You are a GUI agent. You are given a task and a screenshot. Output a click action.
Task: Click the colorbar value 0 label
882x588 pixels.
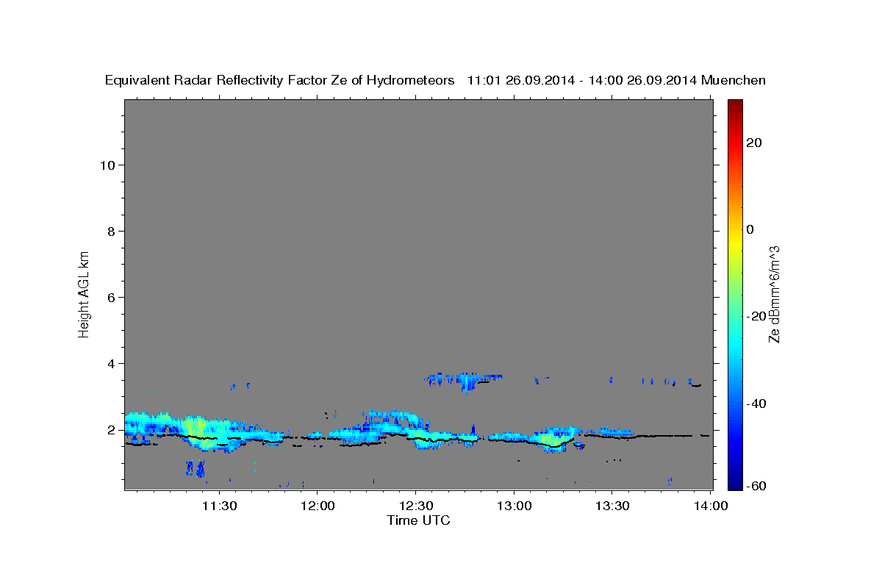pyautogui.click(x=750, y=229)
